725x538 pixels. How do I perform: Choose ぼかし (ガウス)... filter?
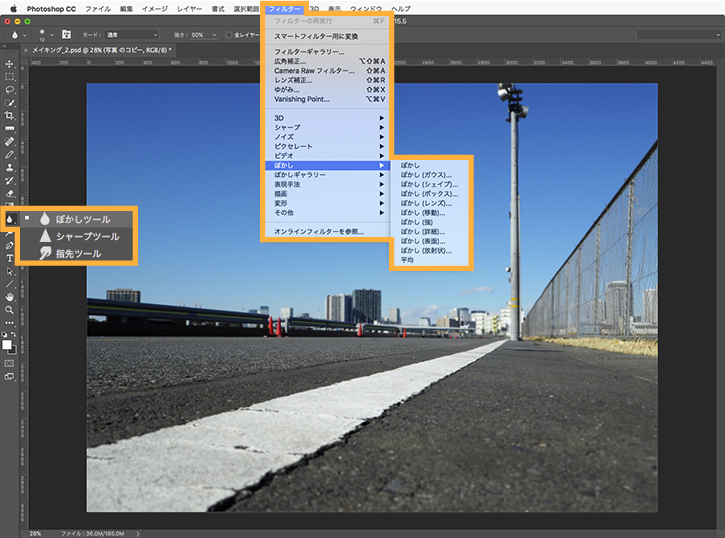[x=430, y=175]
